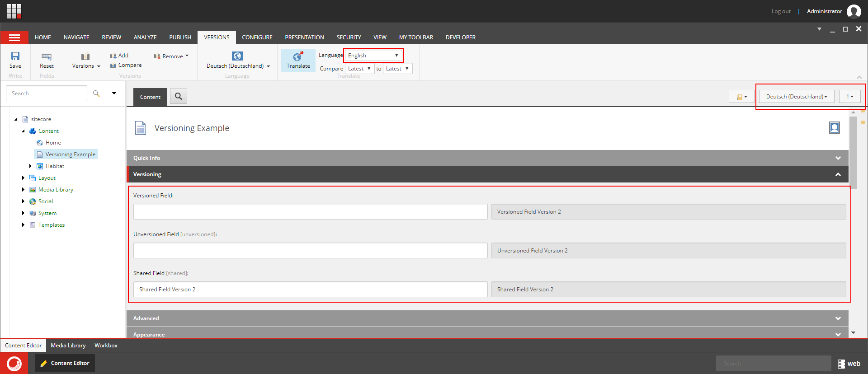Click the item owner profile icon
Image resolution: width=868 pixels, height=374 pixels.
point(835,128)
